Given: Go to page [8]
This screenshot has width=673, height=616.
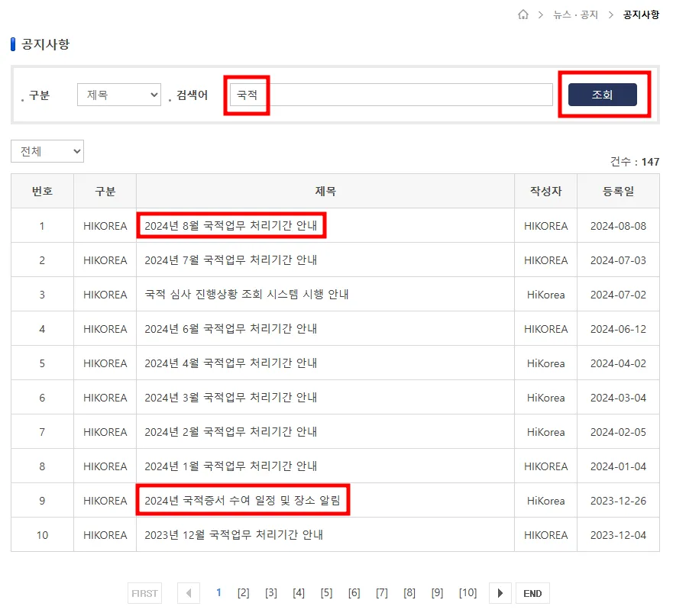Looking at the screenshot, I should [x=409, y=593].
